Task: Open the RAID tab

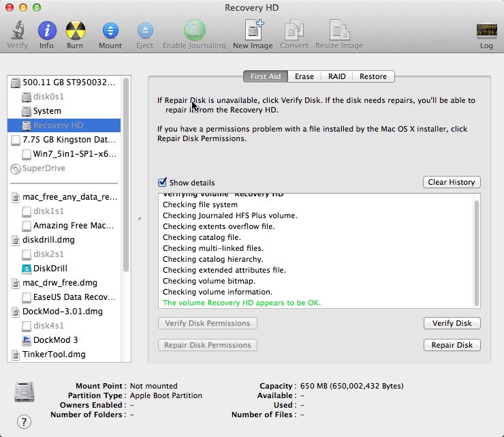Action: click(x=337, y=76)
